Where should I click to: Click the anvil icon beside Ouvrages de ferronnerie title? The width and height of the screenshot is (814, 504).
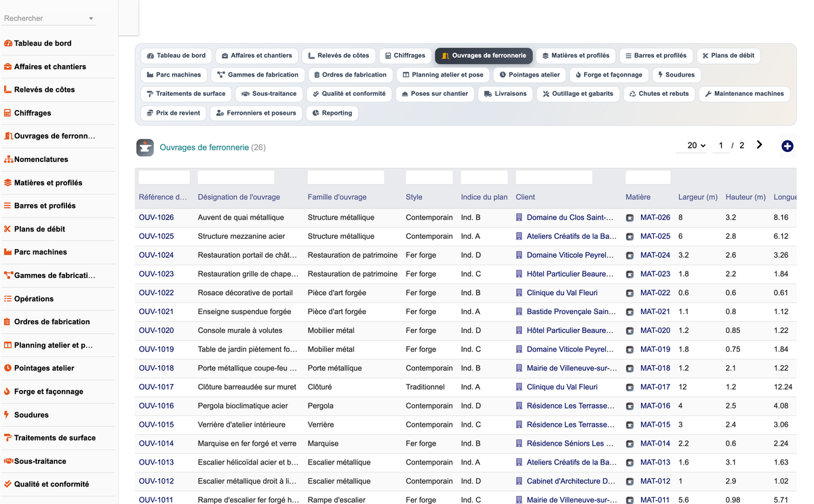pyautogui.click(x=144, y=147)
